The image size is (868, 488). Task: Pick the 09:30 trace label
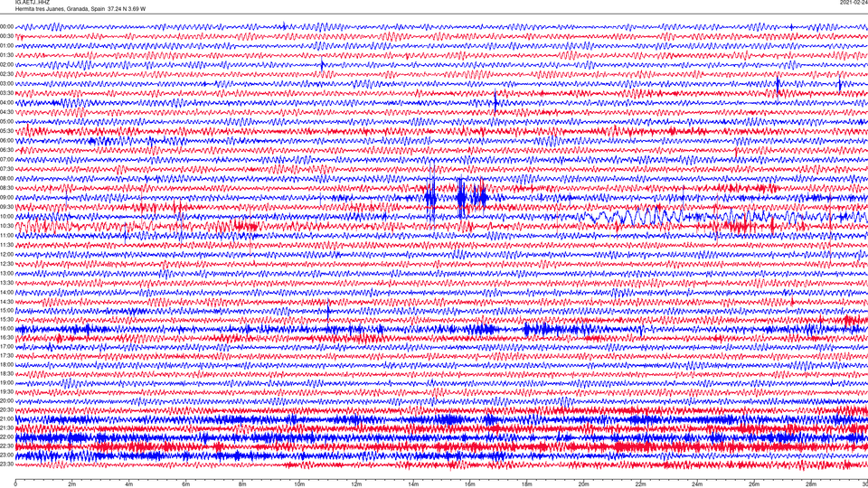coord(6,206)
